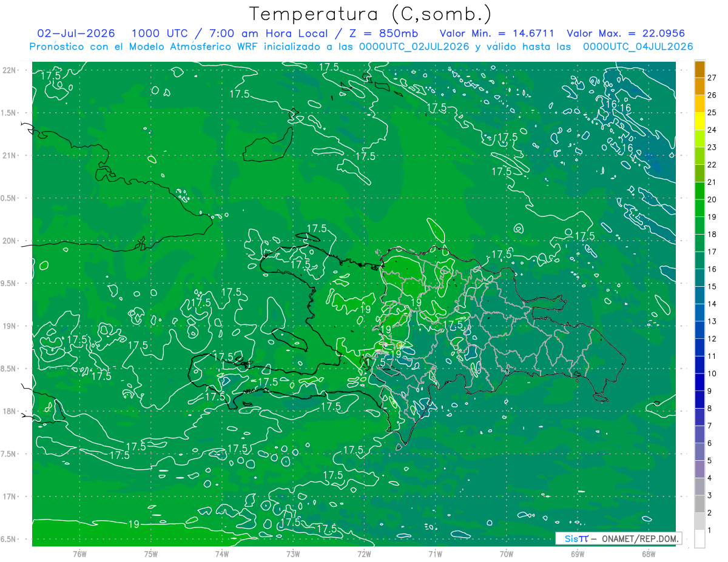This screenshot has height=562, width=728.
Task: Pick the legend color swatch labeled 27
Action: coord(699,70)
